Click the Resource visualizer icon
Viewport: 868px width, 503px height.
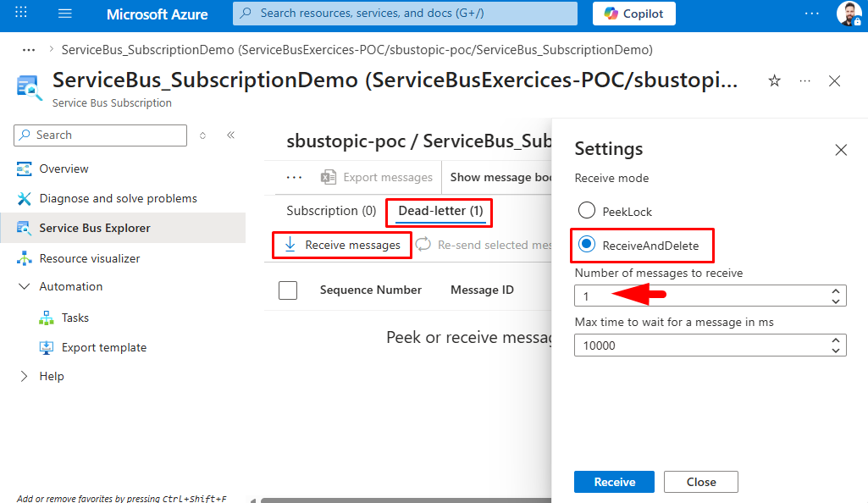tap(25, 258)
